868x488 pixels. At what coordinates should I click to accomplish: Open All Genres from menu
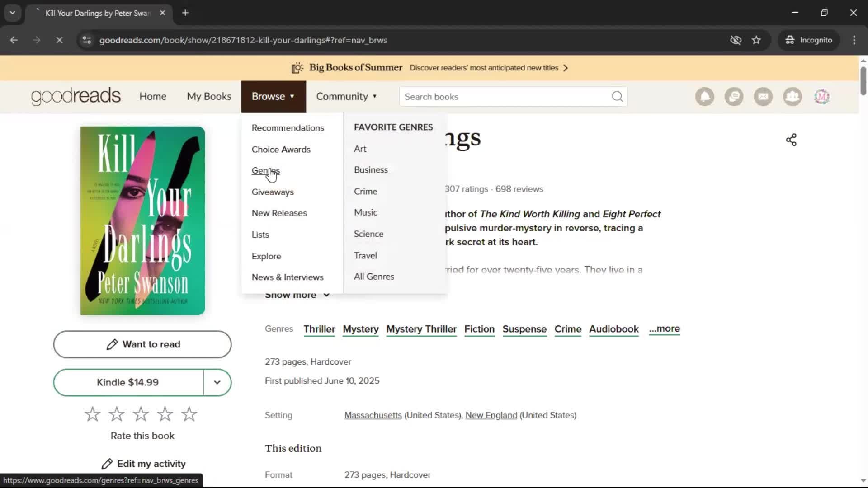point(374,277)
